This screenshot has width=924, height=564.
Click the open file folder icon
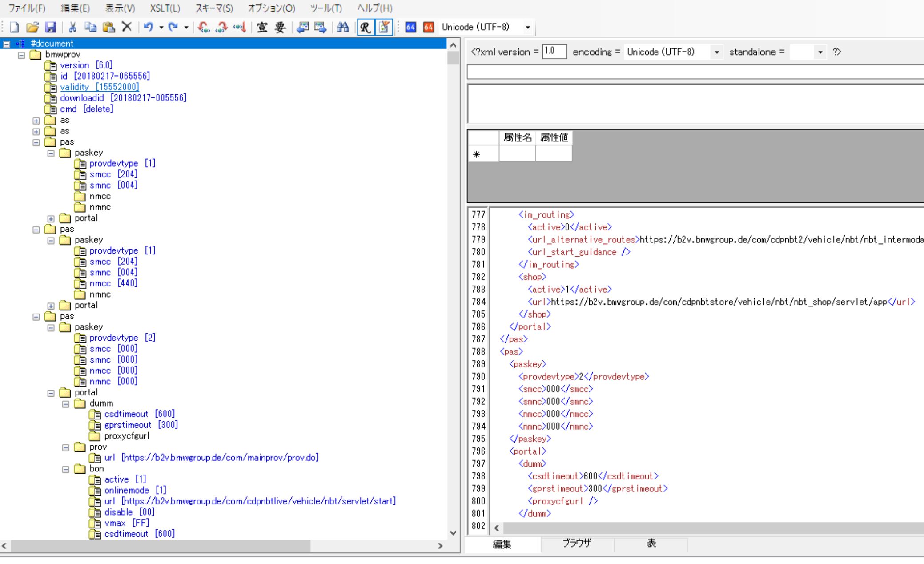click(32, 27)
